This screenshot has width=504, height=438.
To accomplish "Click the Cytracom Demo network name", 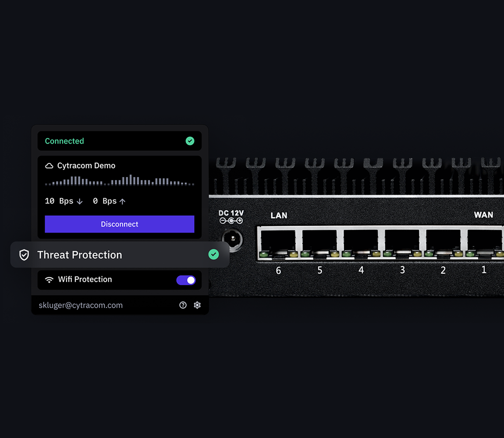I will (x=86, y=166).
